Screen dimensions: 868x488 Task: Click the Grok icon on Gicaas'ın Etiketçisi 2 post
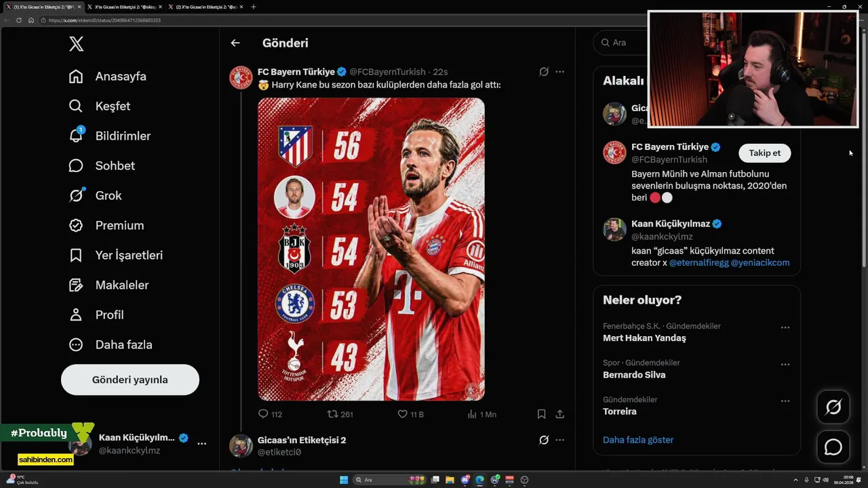click(x=544, y=440)
